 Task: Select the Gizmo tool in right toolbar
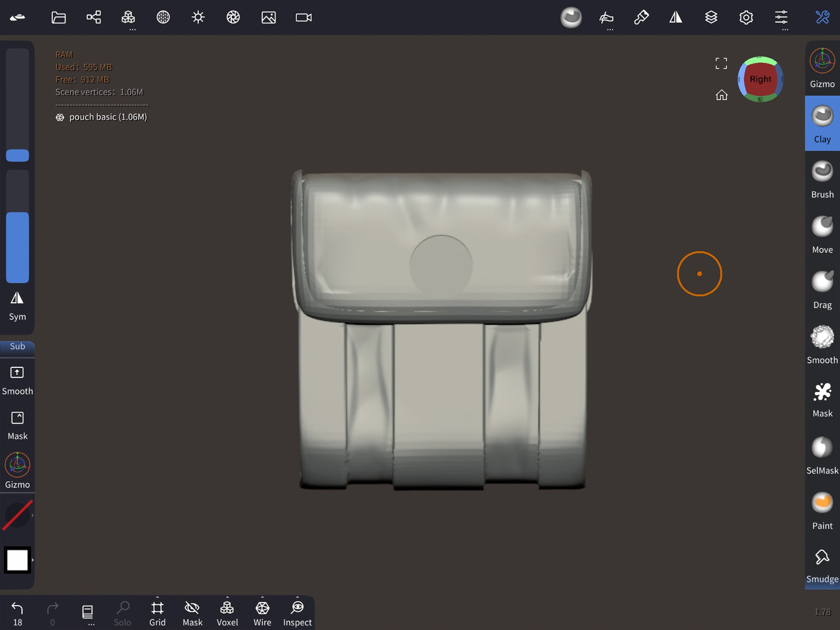[823, 69]
